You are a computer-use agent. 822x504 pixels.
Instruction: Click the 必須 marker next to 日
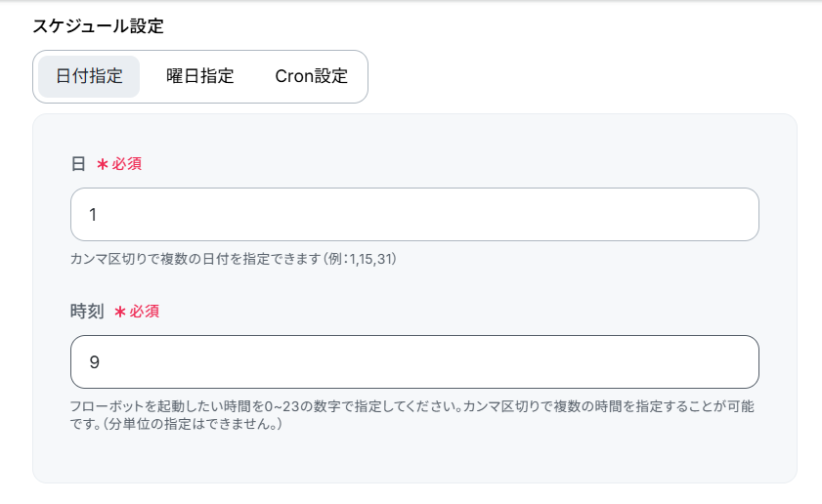pyautogui.click(x=126, y=164)
